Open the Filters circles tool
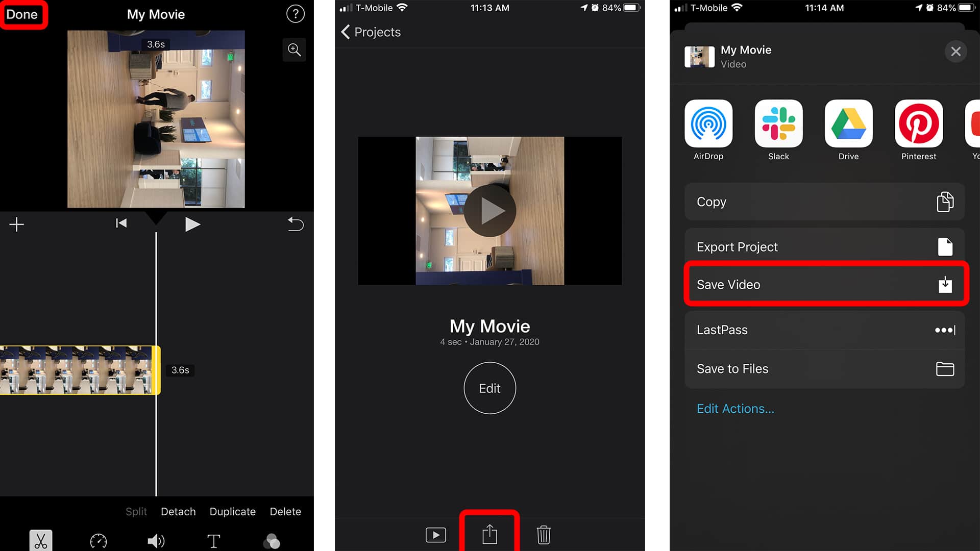Image resolution: width=980 pixels, height=551 pixels. pos(272,541)
